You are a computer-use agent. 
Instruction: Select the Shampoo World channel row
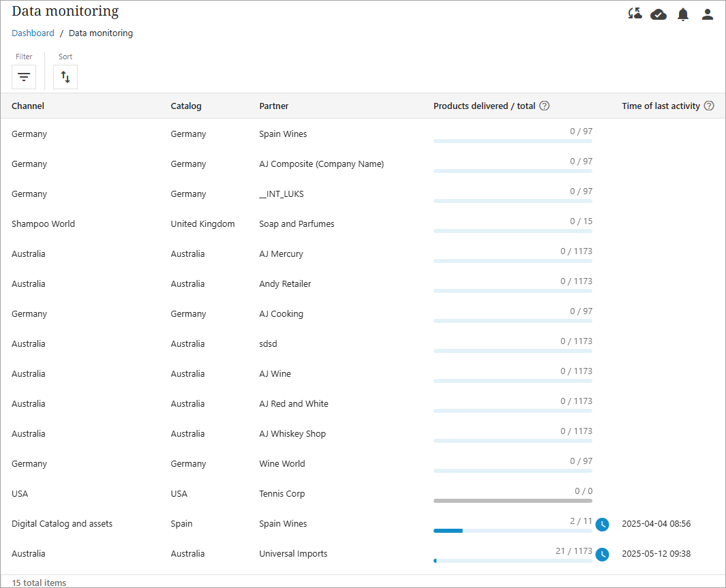pyautogui.click(x=44, y=224)
